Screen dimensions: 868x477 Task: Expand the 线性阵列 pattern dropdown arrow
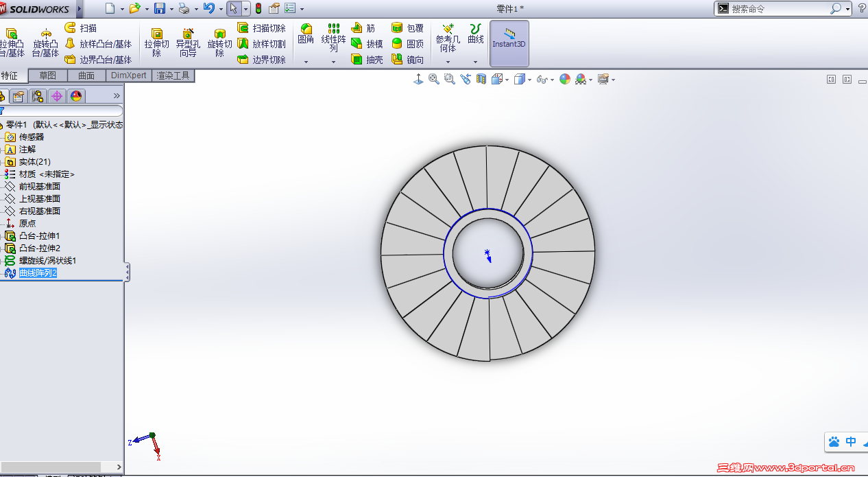coord(334,62)
